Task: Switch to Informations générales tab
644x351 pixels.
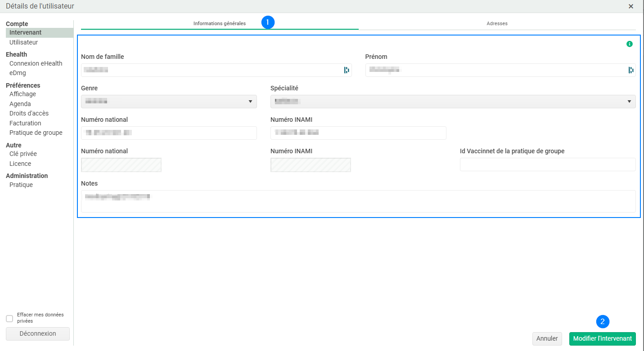Action: coord(220,23)
